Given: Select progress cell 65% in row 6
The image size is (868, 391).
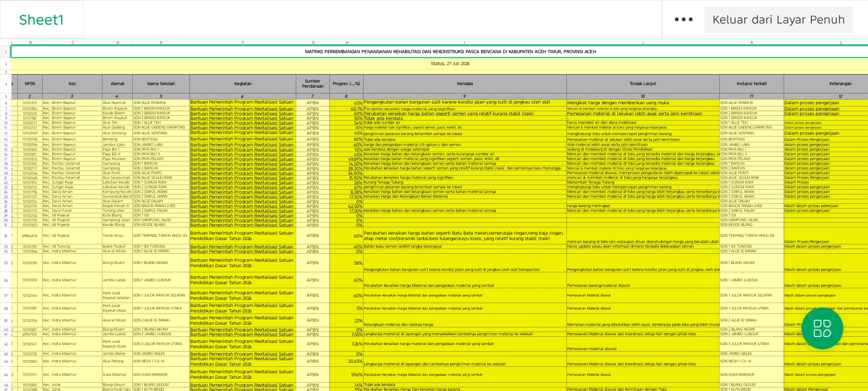Looking at the screenshot, I should tap(346, 103).
